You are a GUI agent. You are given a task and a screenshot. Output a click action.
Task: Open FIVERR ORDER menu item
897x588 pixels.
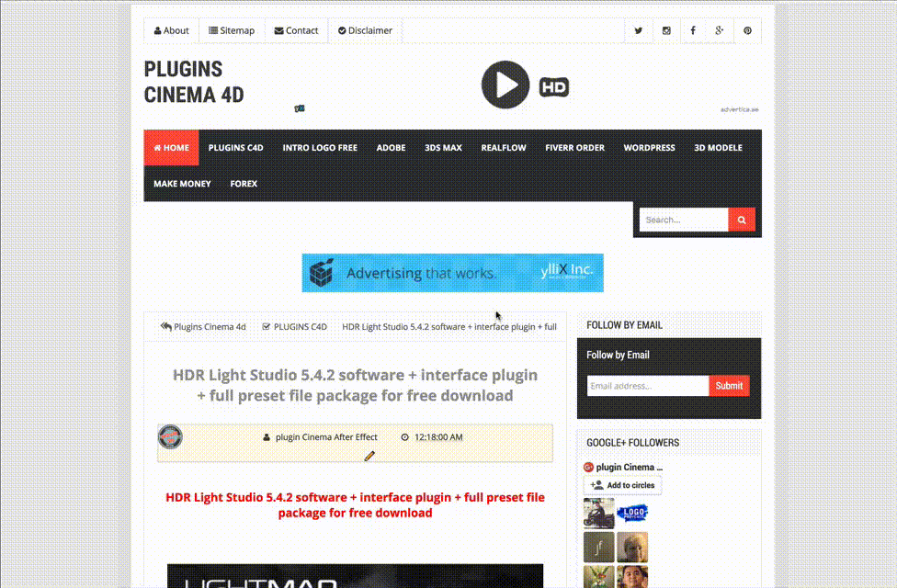(x=574, y=148)
